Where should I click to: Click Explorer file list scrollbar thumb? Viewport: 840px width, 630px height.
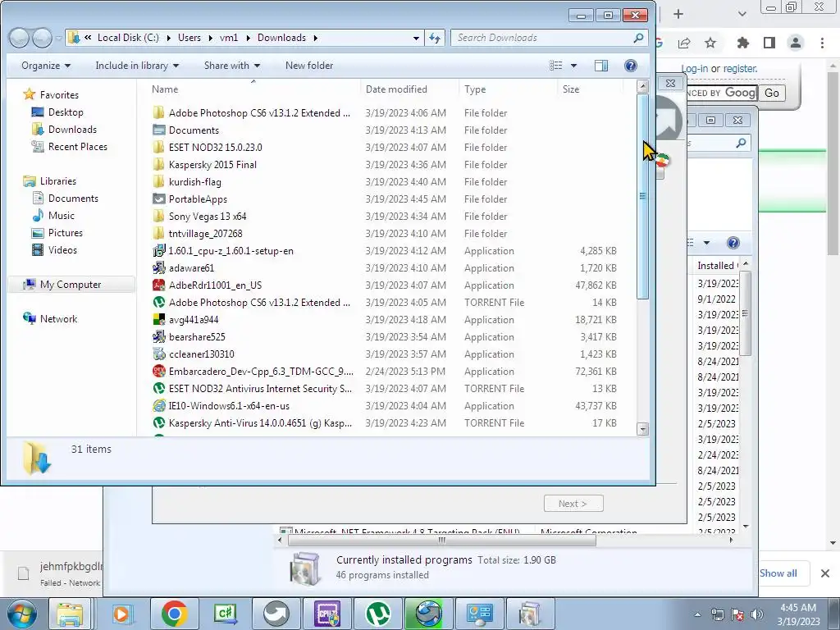642,196
